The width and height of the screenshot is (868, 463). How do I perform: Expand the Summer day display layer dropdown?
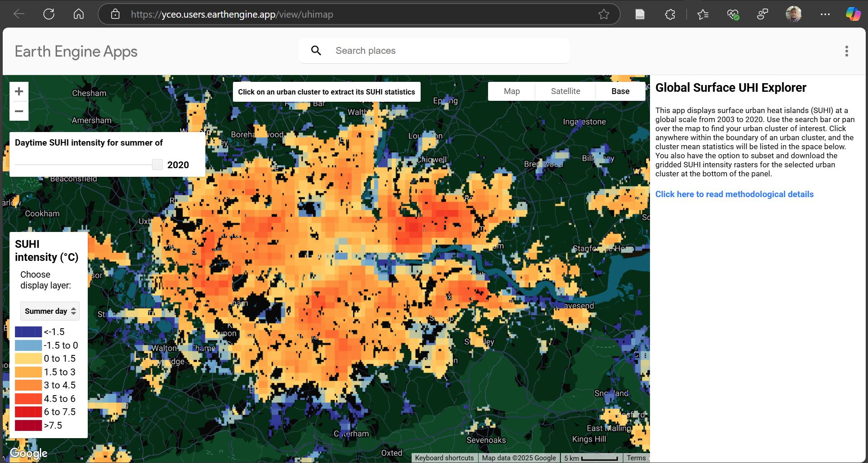click(x=50, y=311)
